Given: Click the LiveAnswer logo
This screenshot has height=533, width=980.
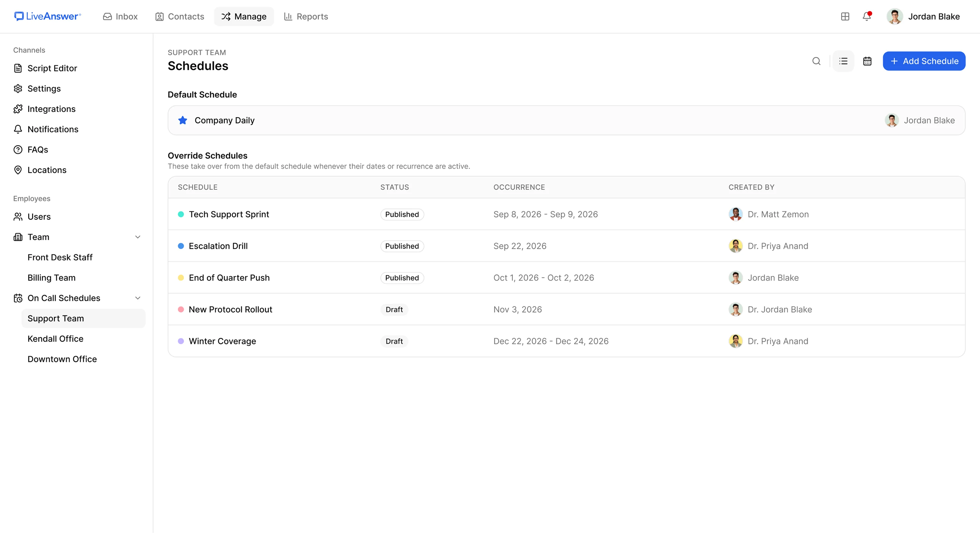Looking at the screenshot, I should (48, 16).
